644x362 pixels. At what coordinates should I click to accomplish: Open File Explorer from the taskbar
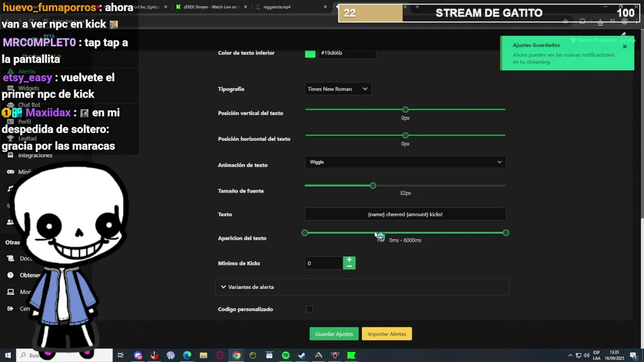coord(203,355)
